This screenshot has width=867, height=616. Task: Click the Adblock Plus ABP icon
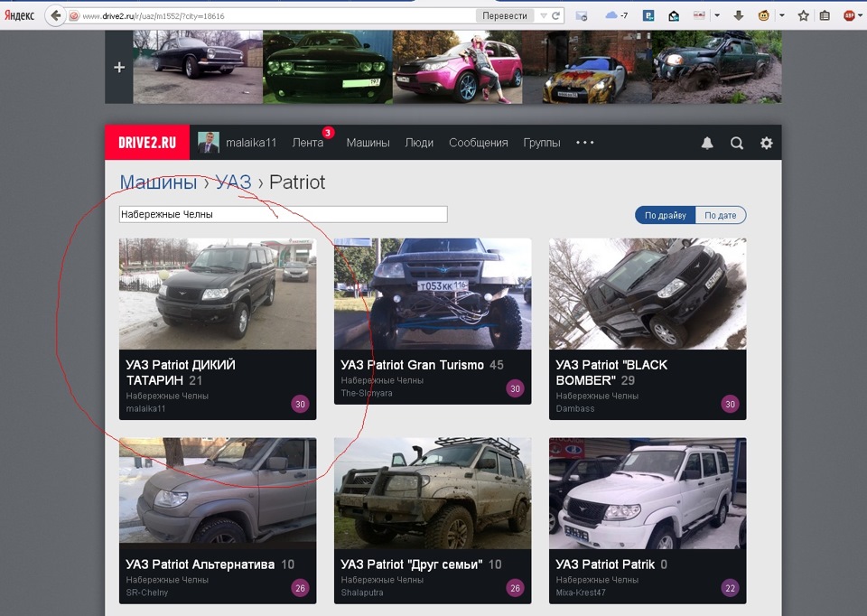point(849,16)
